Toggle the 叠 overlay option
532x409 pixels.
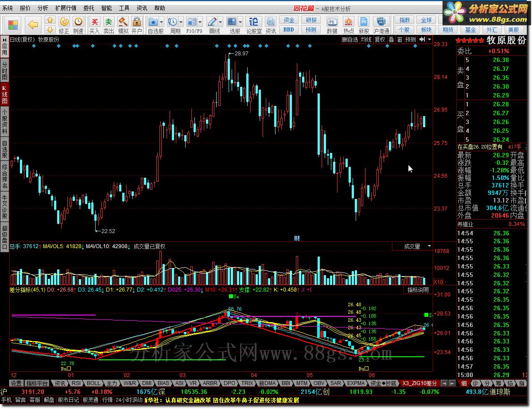(x=391, y=39)
